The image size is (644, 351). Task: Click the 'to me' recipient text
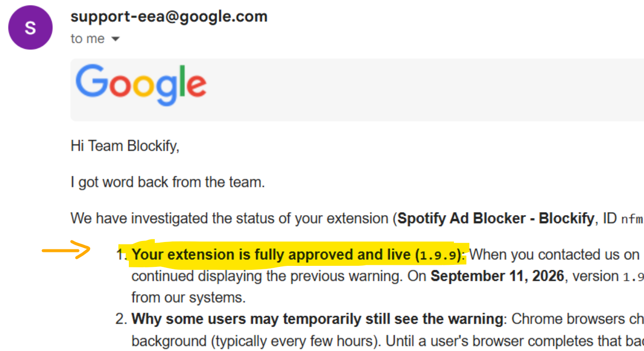[x=88, y=39]
